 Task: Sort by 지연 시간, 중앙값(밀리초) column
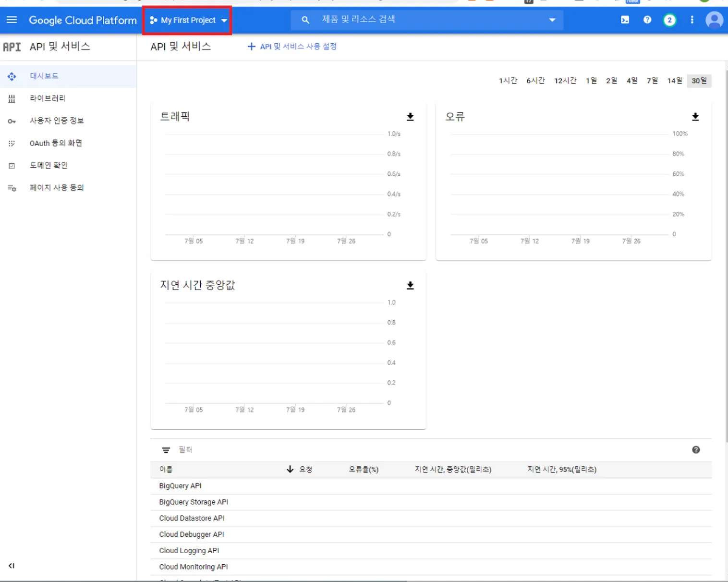click(453, 470)
